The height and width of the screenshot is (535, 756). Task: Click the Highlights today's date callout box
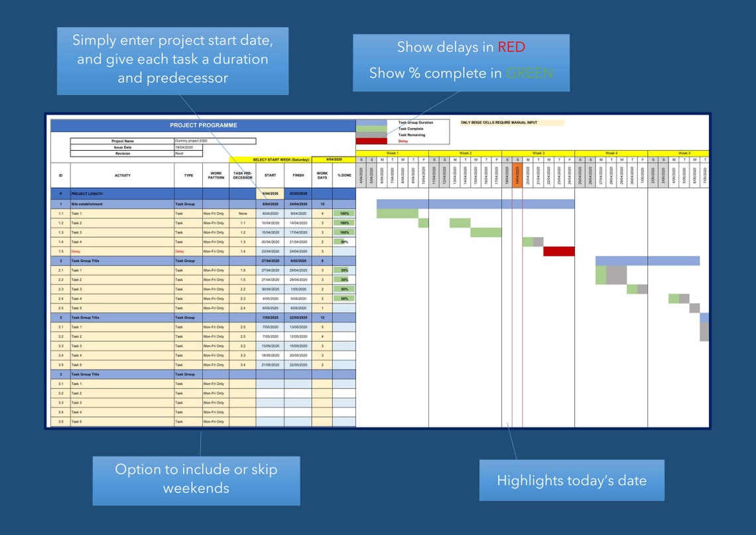(x=571, y=480)
